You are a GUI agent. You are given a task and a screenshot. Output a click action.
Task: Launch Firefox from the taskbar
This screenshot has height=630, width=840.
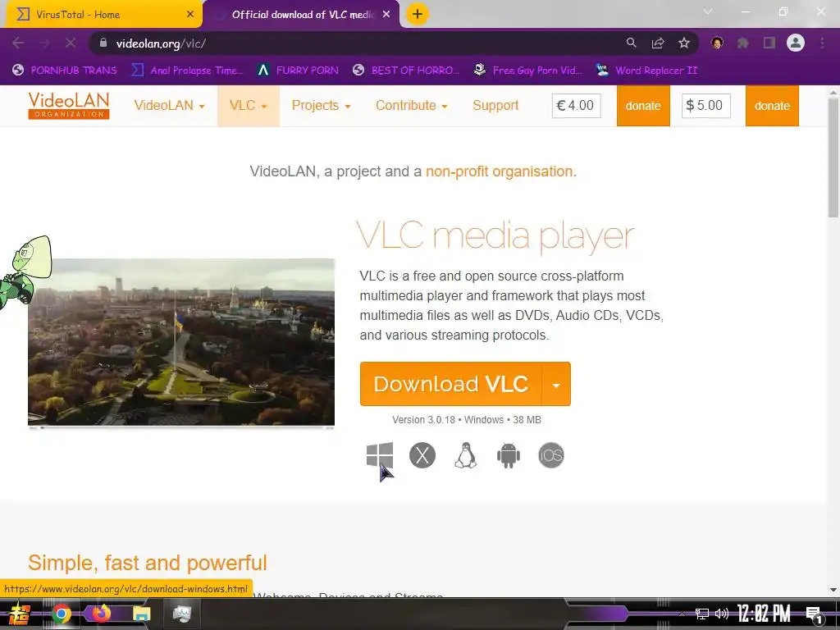point(101,614)
